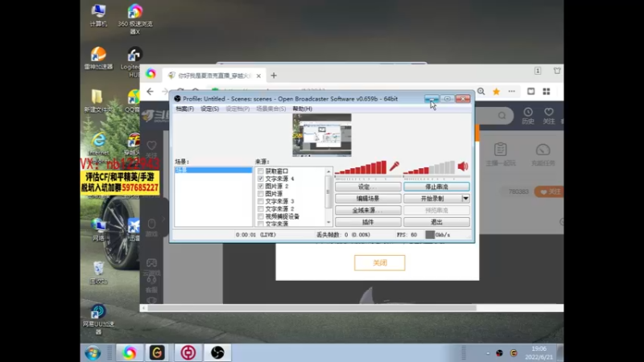Screen dimensions: 644x362
Task: Adjust the desktop audio volume slider
Action: pyautogui.click(x=436, y=177)
